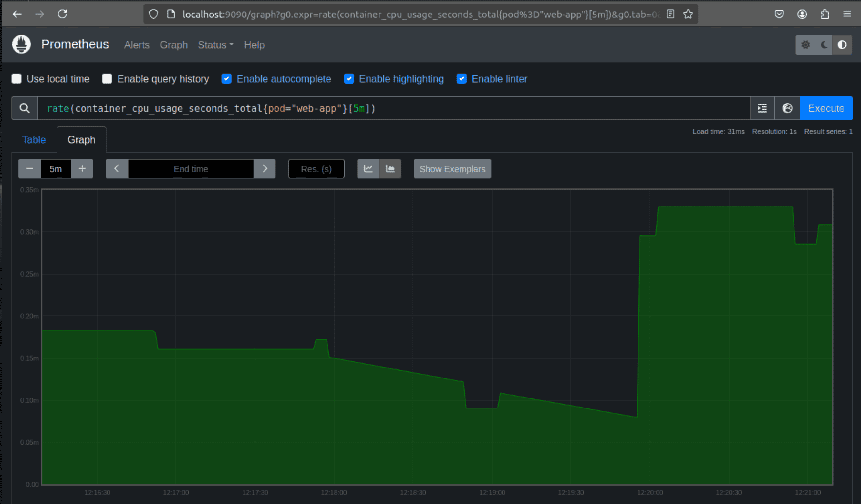
Task: Select the Graph result tab
Action: pos(81,140)
